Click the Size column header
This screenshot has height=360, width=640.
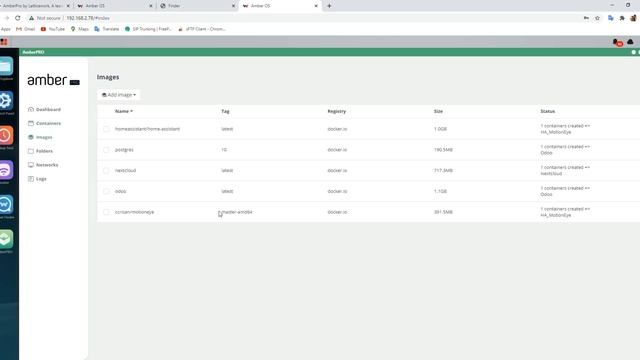438,111
